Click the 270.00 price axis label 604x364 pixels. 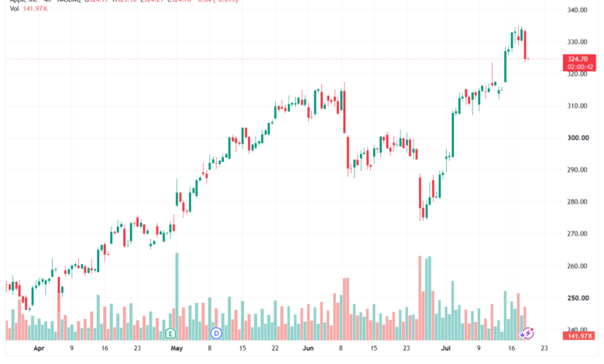click(577, 234)
